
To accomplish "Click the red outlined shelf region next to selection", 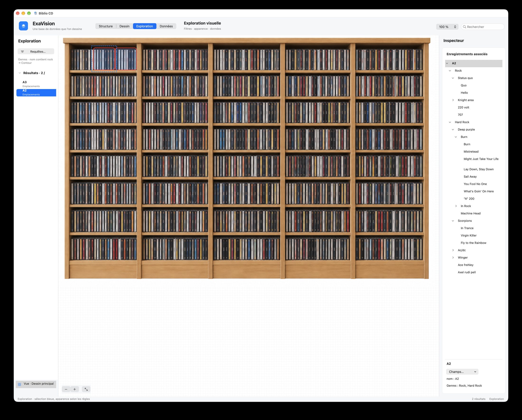I will 126,59.
